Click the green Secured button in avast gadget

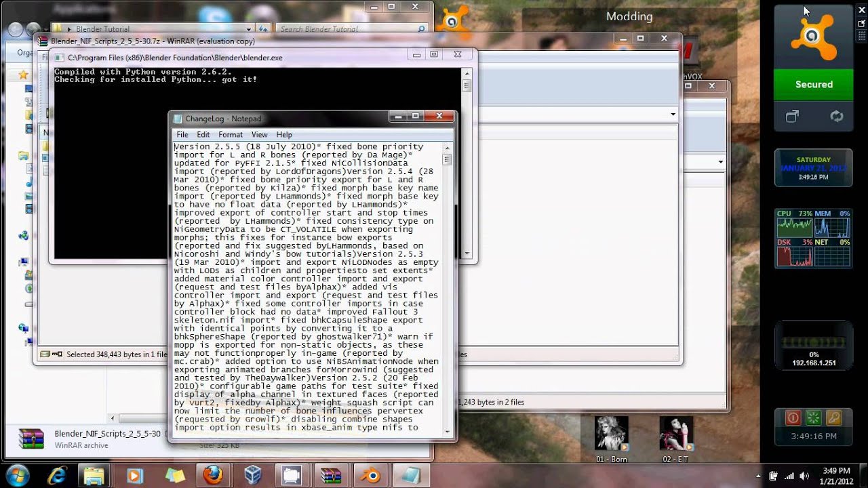click(814, 85)
